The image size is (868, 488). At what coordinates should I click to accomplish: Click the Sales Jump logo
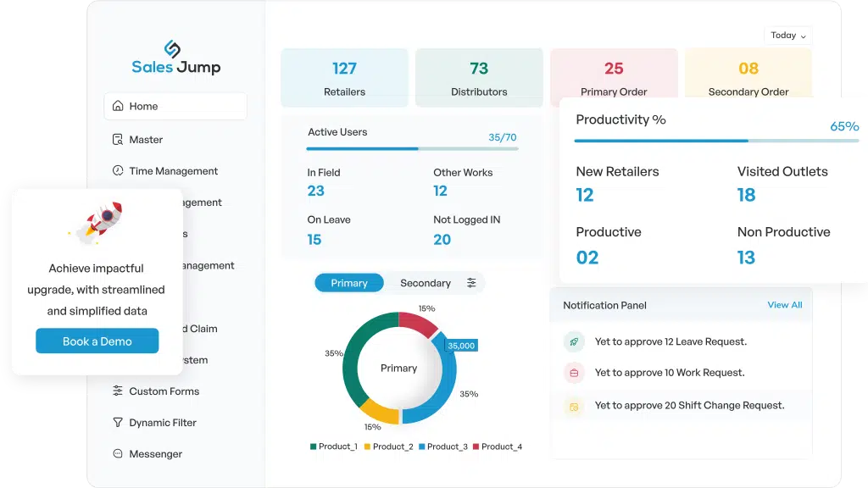[176, 58]
